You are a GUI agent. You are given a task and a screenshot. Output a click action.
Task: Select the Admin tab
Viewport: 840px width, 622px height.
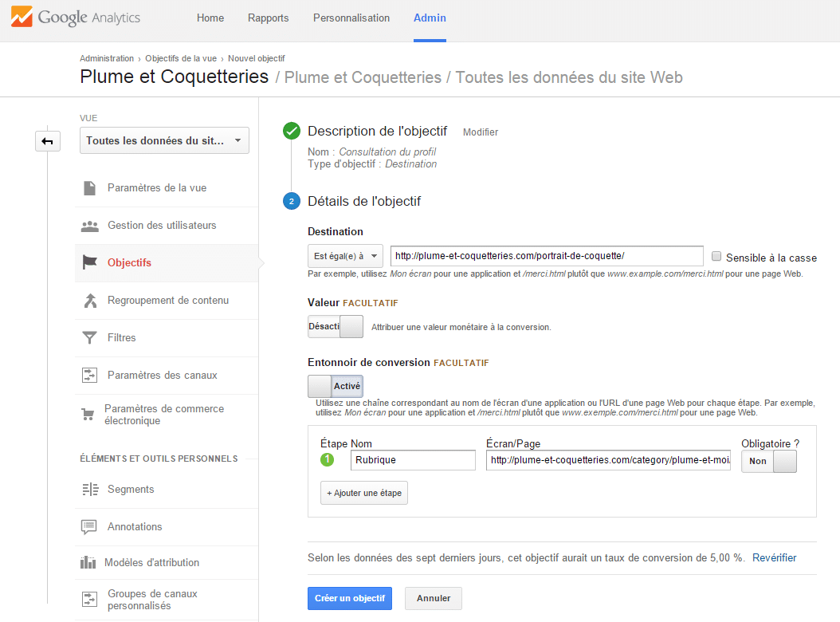point(430,18)
